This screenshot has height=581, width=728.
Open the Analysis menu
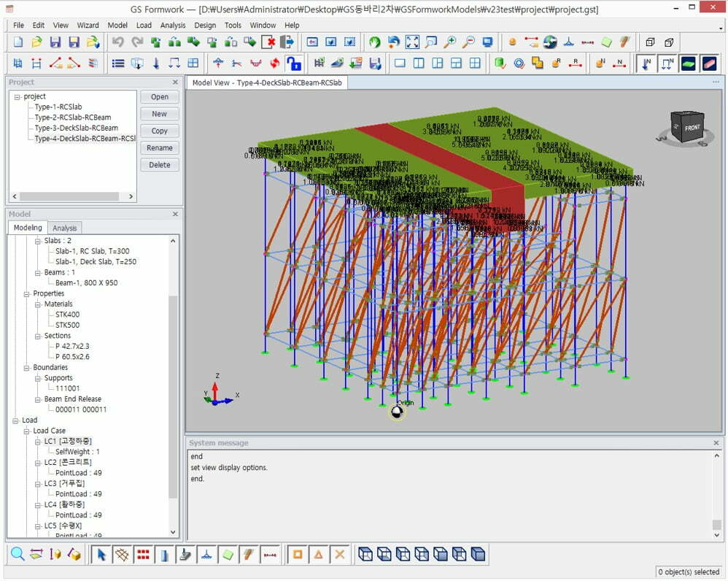tap(173, 25)
